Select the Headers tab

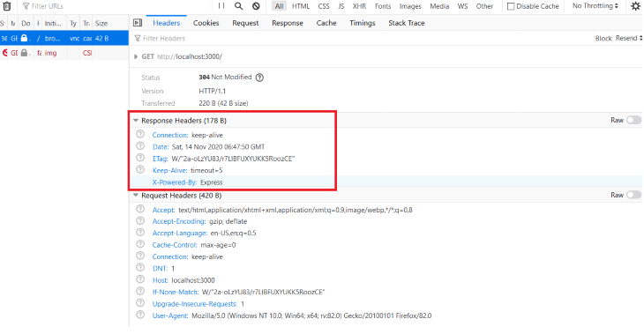tap(167, 23)
